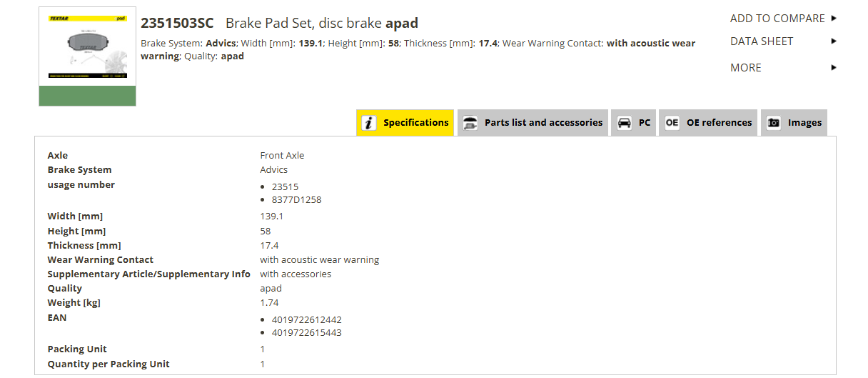
Task: Open the OE references tab
Action: tap(708, 122)
